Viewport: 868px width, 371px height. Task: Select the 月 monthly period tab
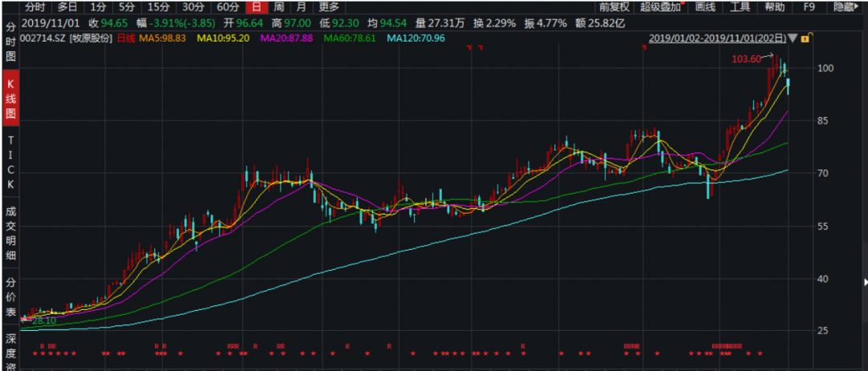click(x=301, y=7)
